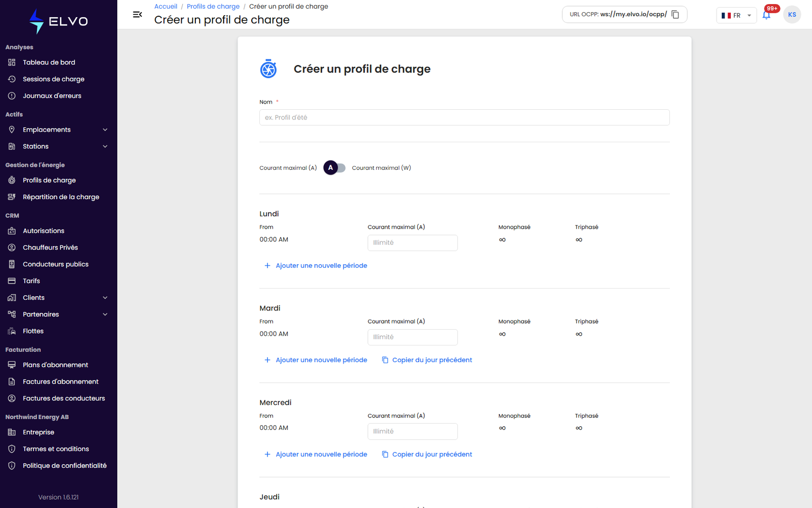Copy previous day for Mardi
Image resolution: width=812 pixels, height=508 pixels.
point(427,360)
